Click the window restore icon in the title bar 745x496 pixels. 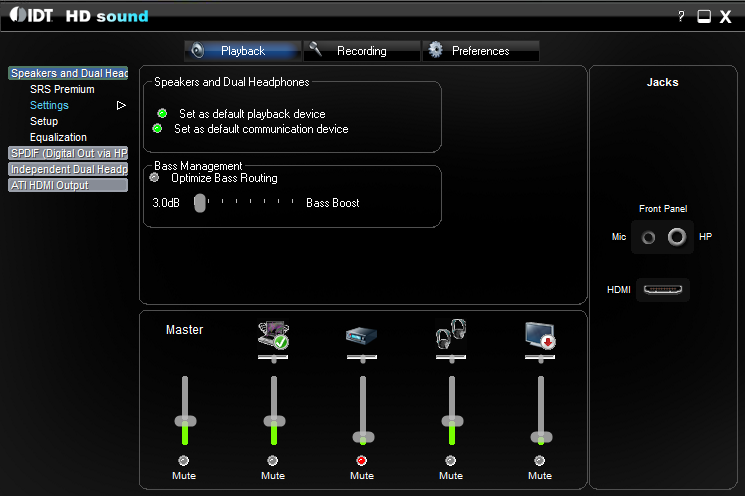(704, 17)
